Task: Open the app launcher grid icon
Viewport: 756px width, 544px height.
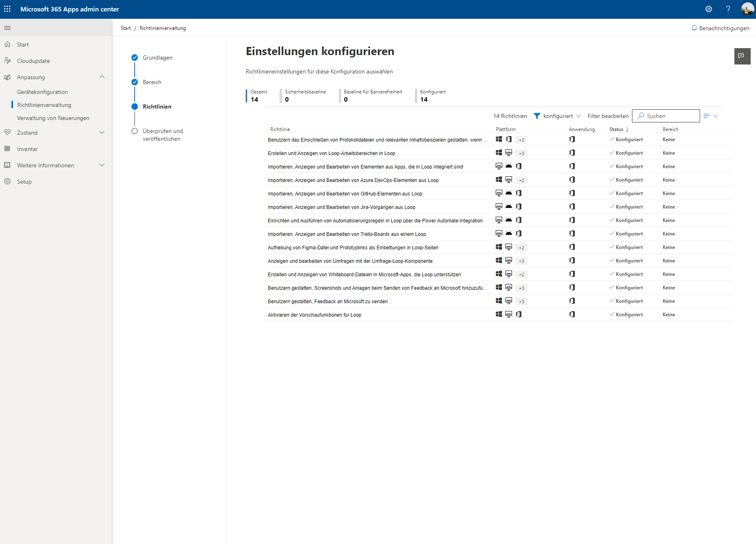Action: click(x=7, y=9)
